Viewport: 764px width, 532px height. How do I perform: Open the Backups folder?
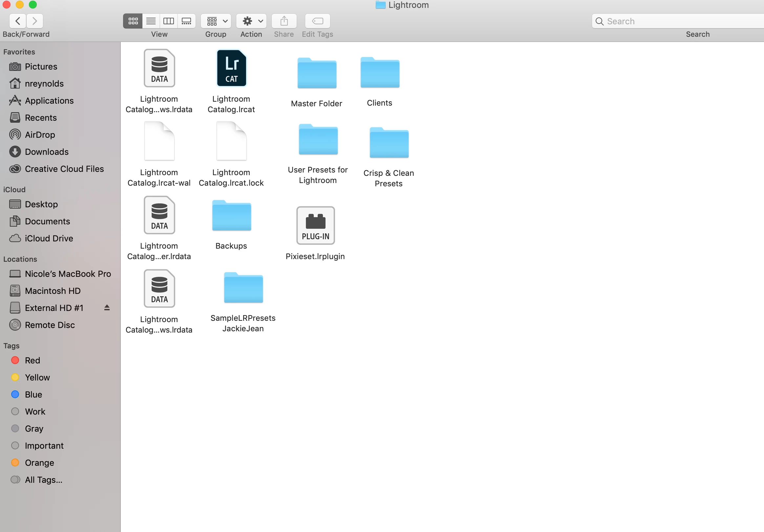click(231, 216)
